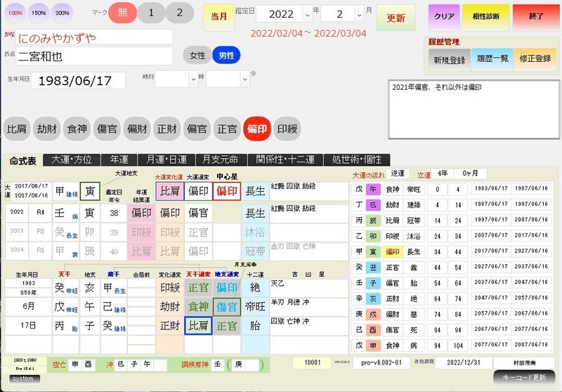Set zoom to 150%

[x=39, y=13]
